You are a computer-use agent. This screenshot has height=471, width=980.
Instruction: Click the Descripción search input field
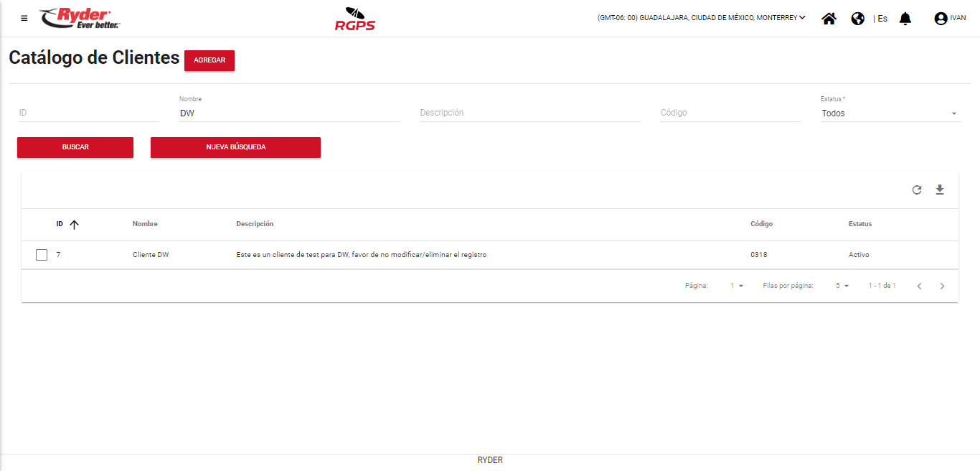(529, 113)
